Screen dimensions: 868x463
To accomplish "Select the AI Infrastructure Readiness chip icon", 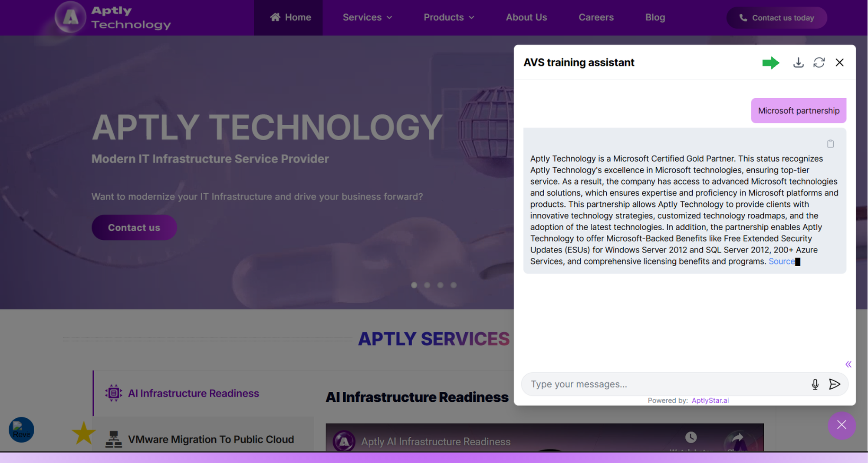I will [113, 392].
